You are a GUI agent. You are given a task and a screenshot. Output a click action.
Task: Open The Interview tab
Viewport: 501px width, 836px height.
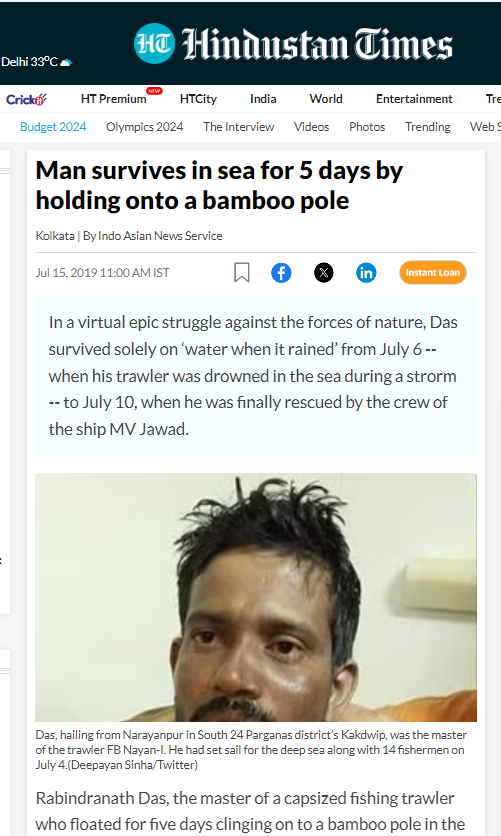pos(239,127)
